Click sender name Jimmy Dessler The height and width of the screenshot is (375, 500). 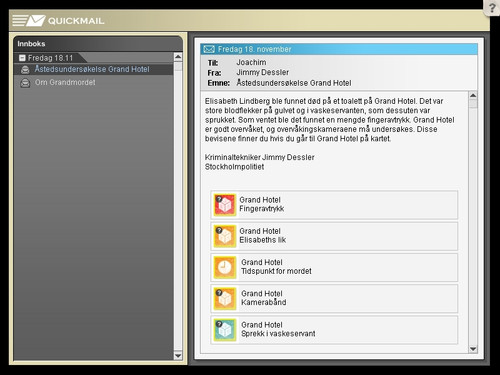(x=263, y=72)
